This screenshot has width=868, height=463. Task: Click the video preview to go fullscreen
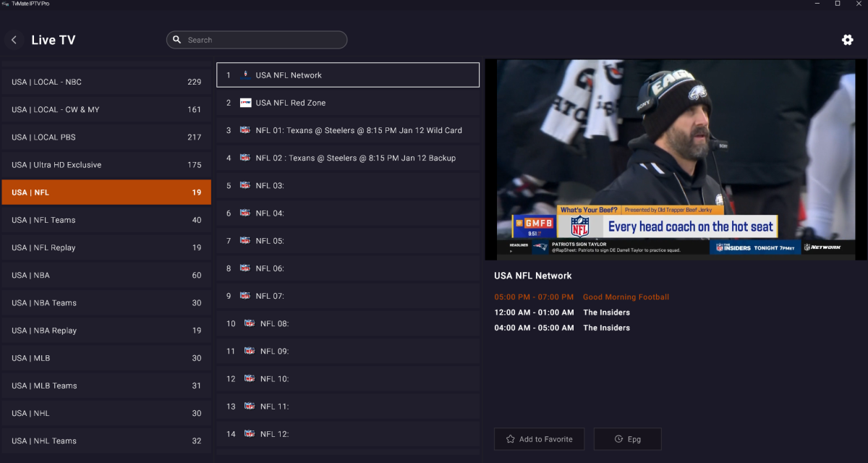click(x=675, y=159)
